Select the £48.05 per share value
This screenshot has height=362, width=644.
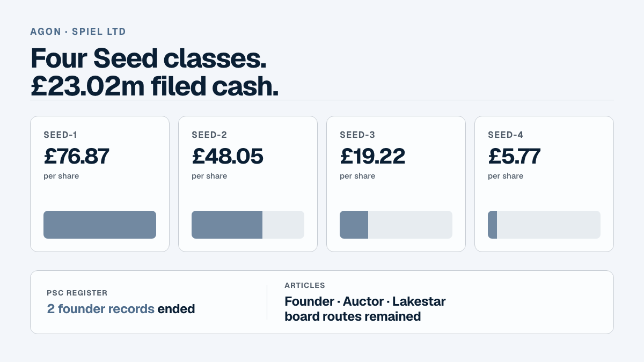[228, 156]
